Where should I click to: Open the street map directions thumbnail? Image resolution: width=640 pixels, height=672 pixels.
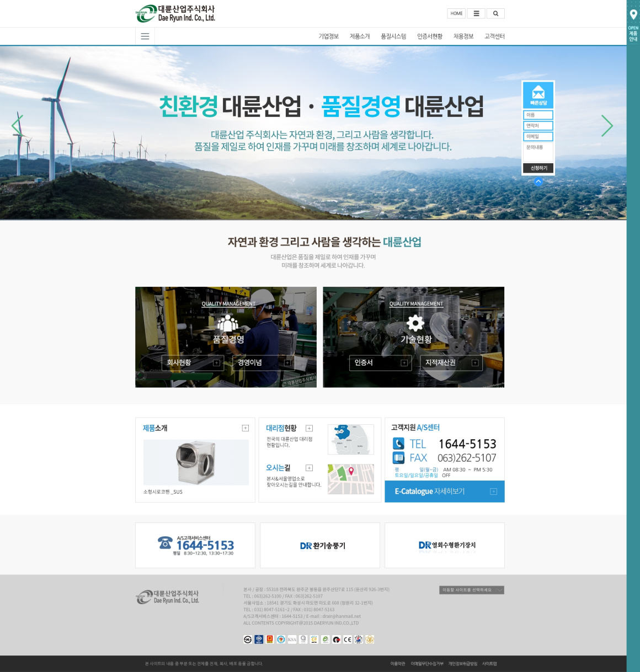coord(351,479)
